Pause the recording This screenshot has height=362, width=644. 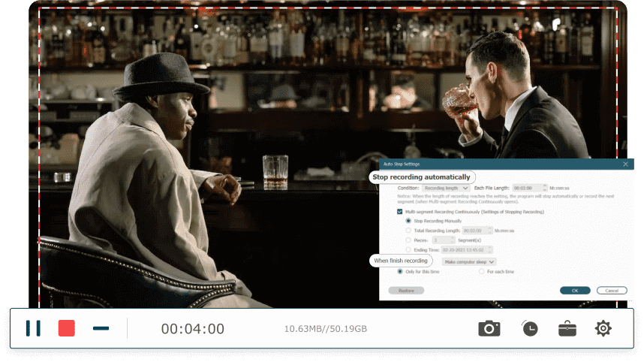click(x=33, y=328)
